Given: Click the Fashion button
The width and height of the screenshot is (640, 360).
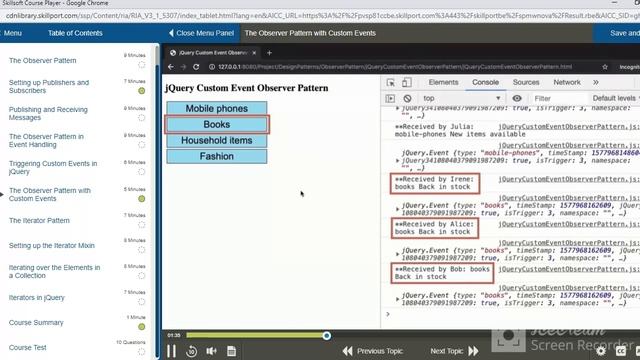Looking at the screenshot, I should tap(217, 156).
